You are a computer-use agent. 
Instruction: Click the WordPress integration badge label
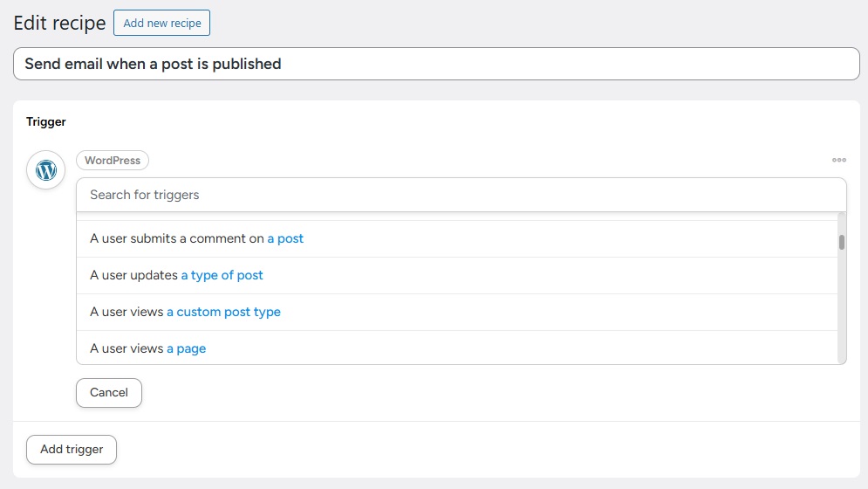[113, 161]
